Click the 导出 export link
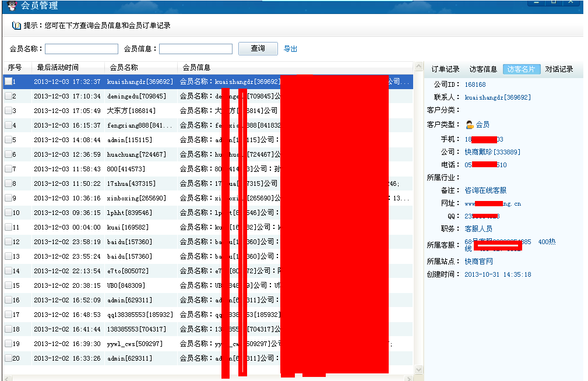Screen dimensions: 588x381 [290, 49]
